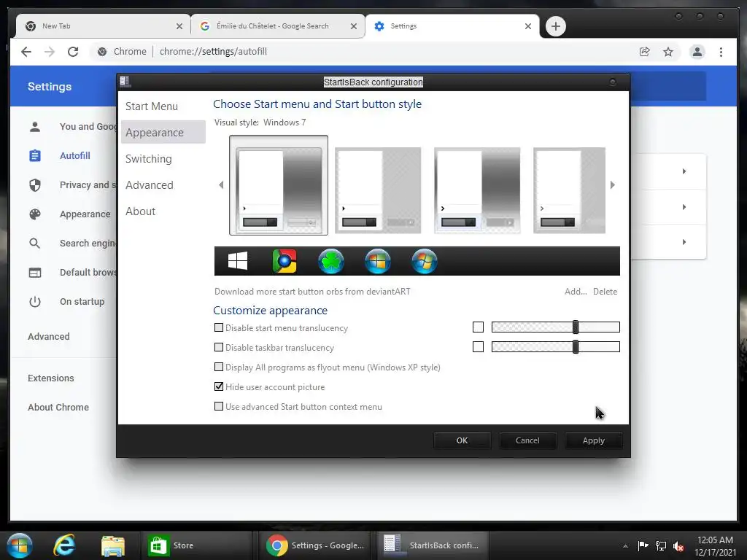
Task: Select the Appearance section in StartIsBack
Action: pyautogui.click(x=163, y=133)
